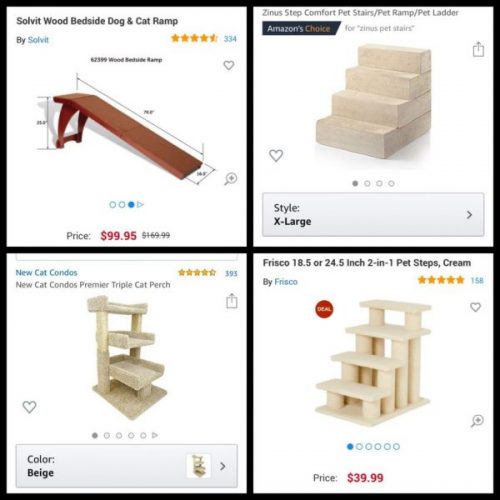Open the Style: X-Large selector

click(x=373, y=215)
